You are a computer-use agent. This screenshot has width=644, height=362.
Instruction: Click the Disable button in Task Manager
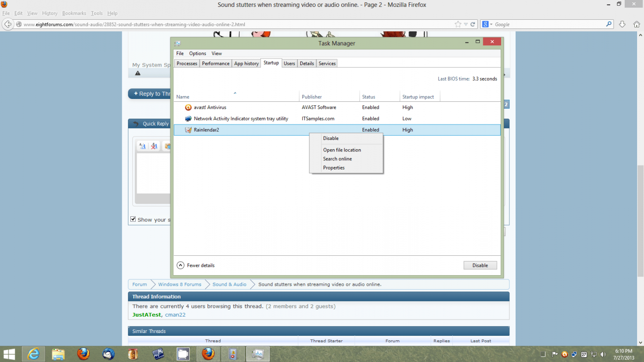coord(480,265)
